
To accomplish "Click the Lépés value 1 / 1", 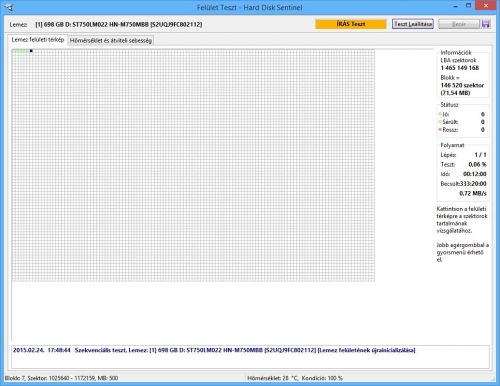I will click(480, 155).
